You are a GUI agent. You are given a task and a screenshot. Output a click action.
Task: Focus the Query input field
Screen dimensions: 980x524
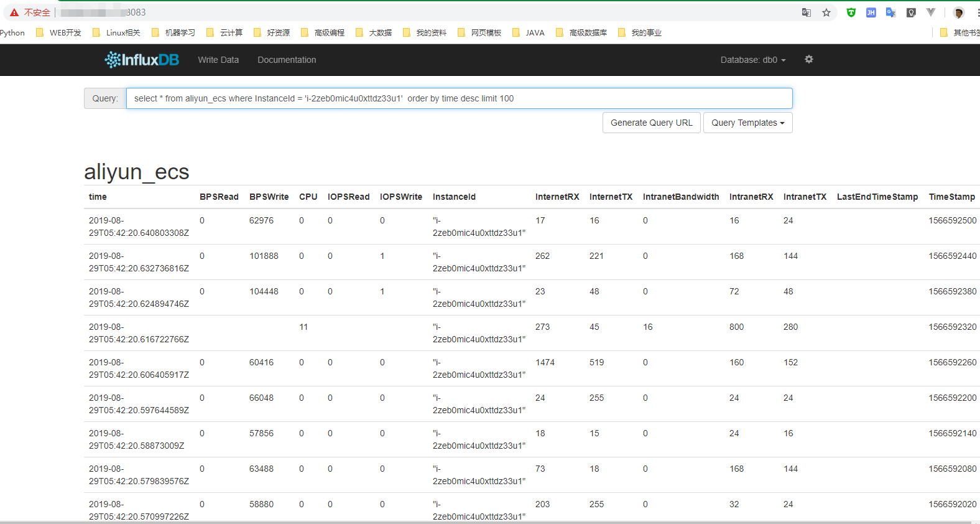[x=460, y=98]
